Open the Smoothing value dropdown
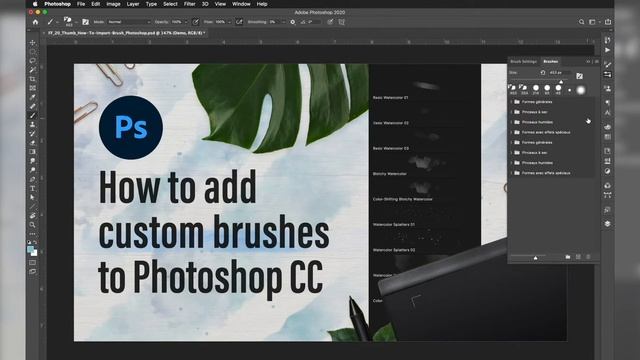The height and width of the screenshot is (360, 640). coord(283,22)
